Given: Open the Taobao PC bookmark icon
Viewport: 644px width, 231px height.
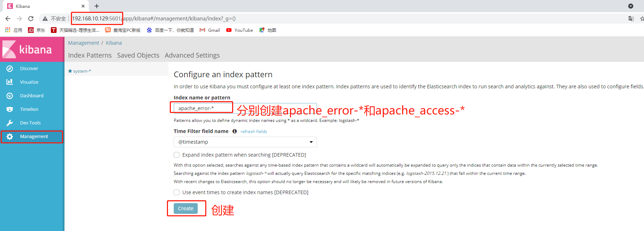Looking at the screenshot, I should 108,30.
